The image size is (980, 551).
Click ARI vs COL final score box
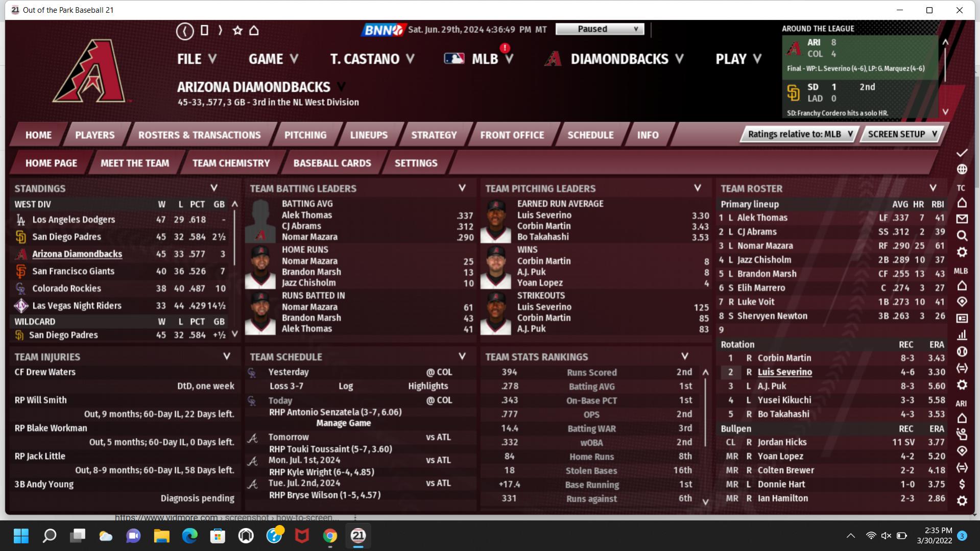pyautogui.click(x=860, y=57)
